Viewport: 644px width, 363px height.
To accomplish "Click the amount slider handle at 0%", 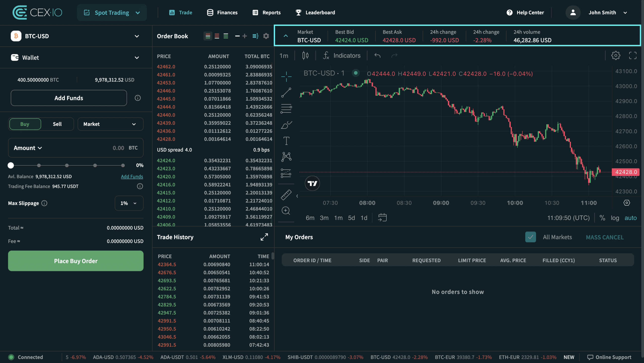I will [11, 165].
